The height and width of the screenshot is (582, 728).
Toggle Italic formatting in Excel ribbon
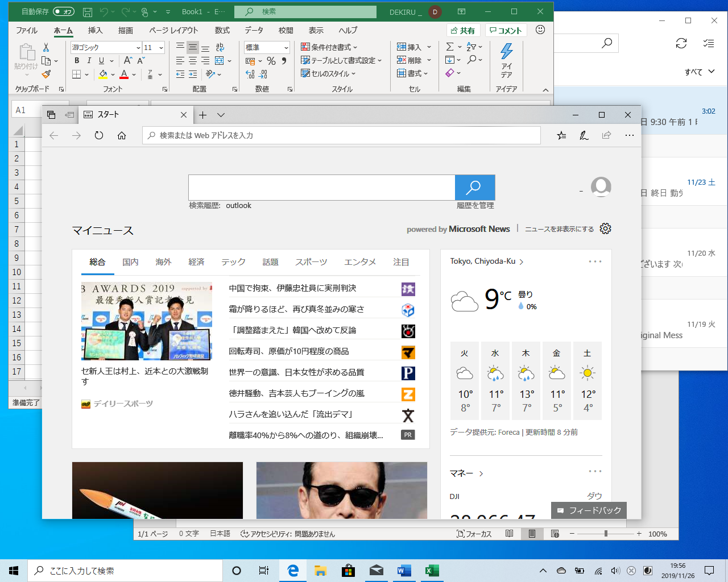(89, 61)
